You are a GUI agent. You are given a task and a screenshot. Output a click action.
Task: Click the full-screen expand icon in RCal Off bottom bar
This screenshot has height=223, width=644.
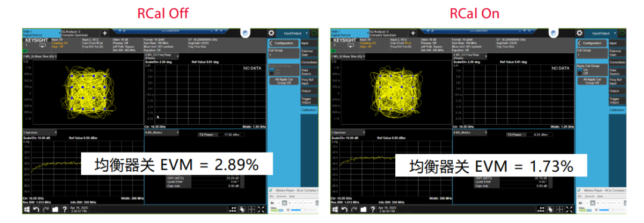(x=261, y=209)
